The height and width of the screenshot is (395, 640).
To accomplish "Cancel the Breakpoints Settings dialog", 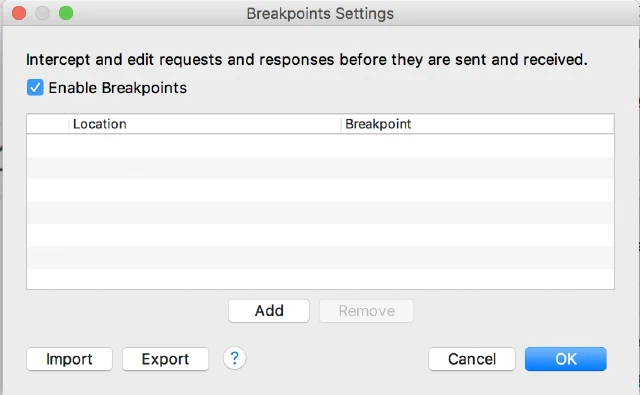I will pos(472,359).
